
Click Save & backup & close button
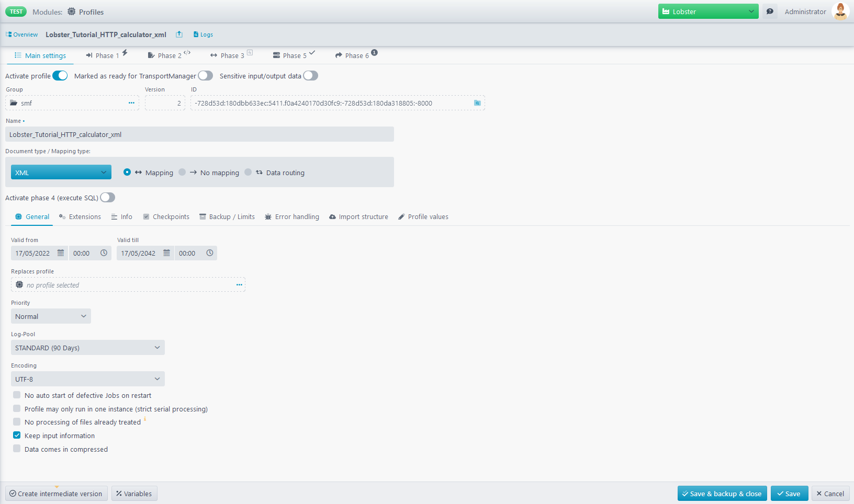[x=722, y=494]
